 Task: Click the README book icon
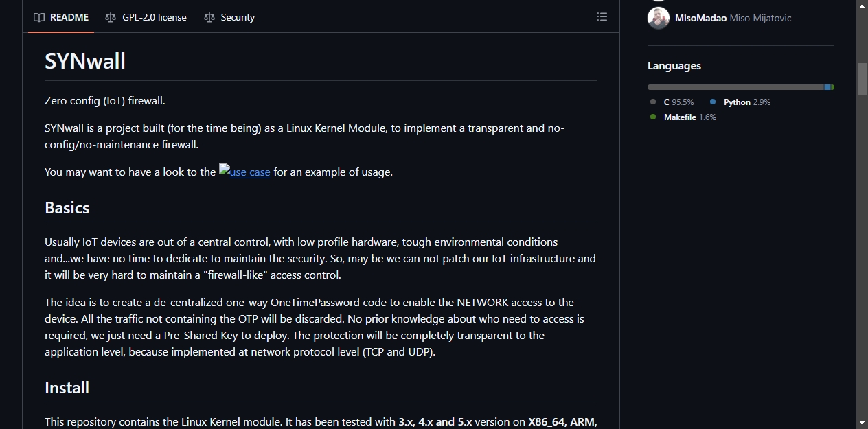pyautogui.click(x=39, y=17)
